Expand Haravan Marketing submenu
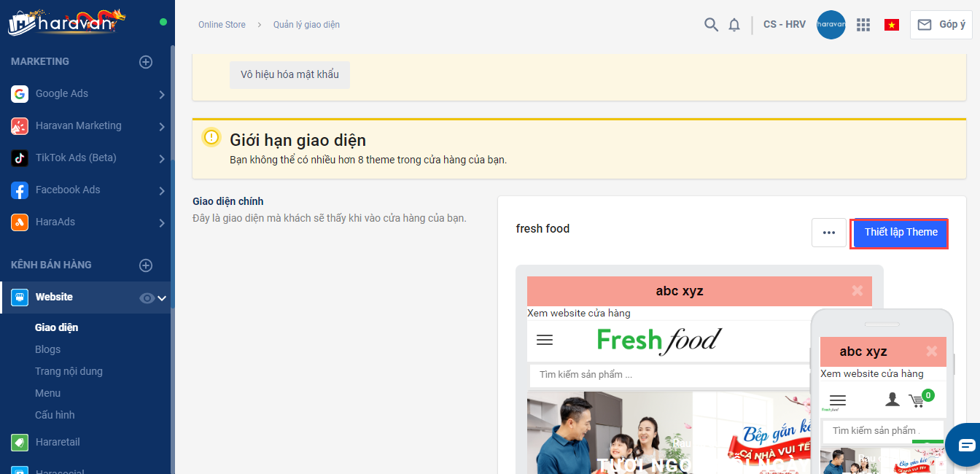The image size is (980, 474). (x=161, y=126)
